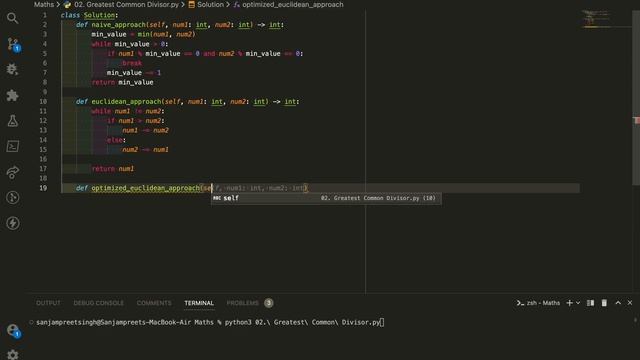
Task: Maximize the panel with chevron up
Action: 618,303
